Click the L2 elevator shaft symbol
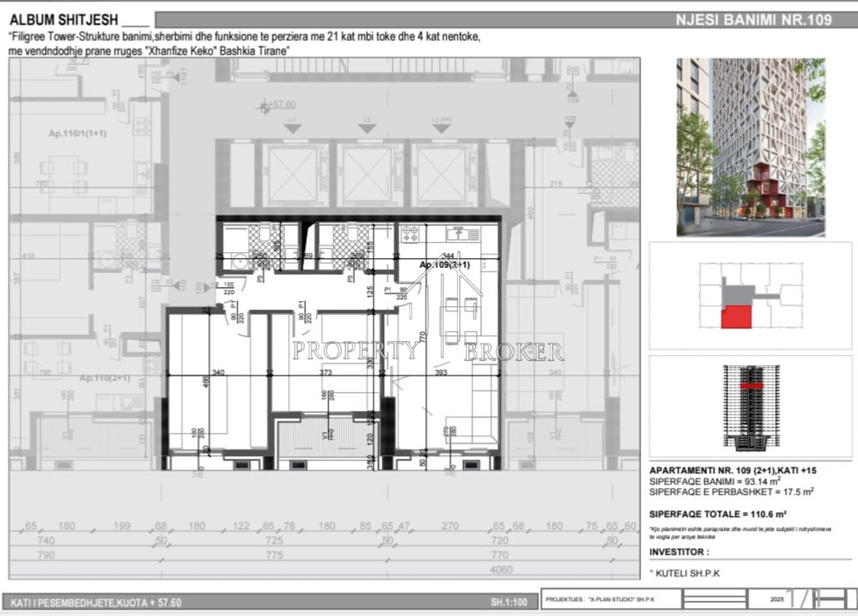This screenshot has width=858, height=616. 366,174
